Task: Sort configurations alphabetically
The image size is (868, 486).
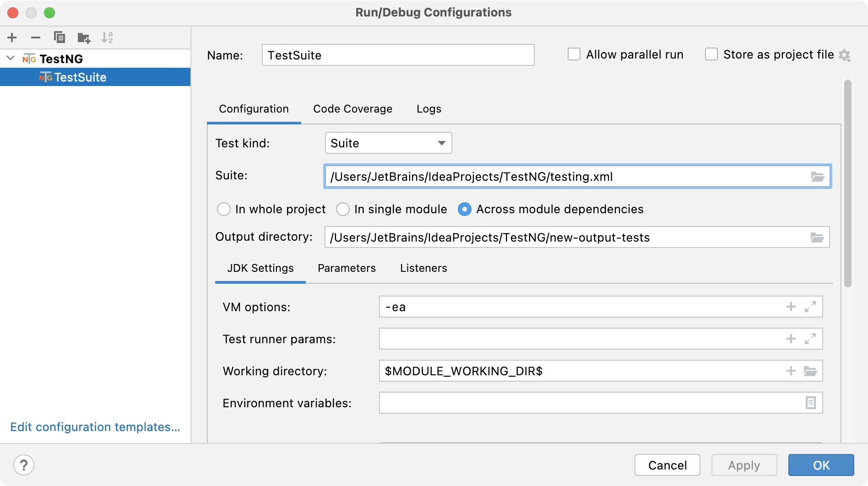Action: (x=107, y=38)
